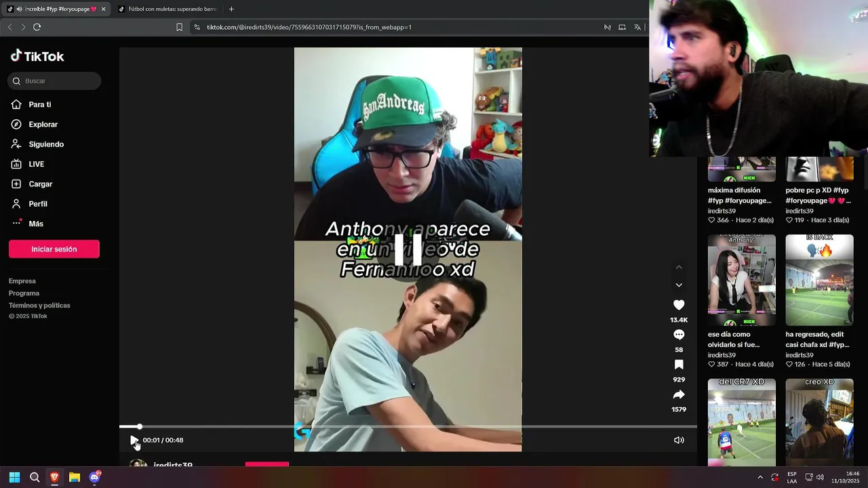Open Términos y políticas link
Screen dimensions: 868x488
click(x=39, y=306)
